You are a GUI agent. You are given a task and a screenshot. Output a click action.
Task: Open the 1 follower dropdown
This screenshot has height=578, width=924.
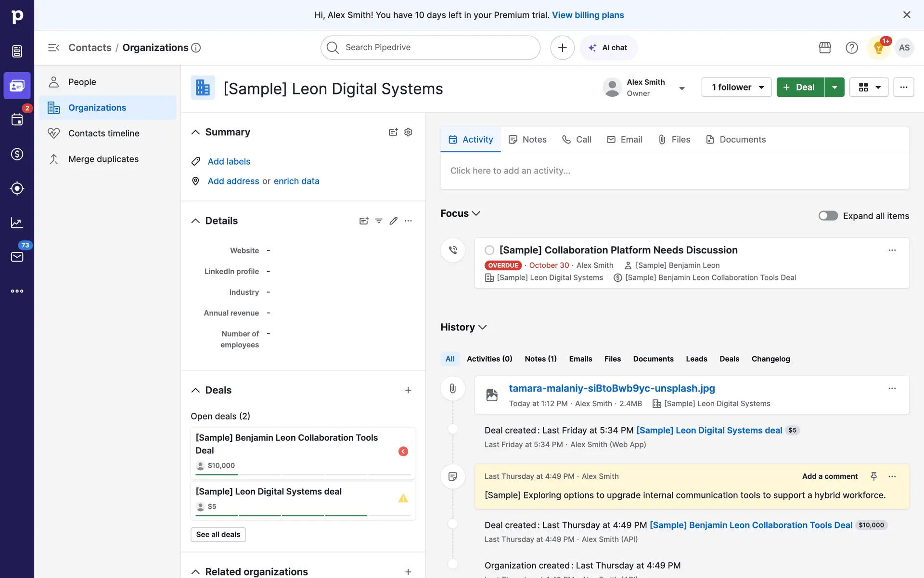(736, 87)
